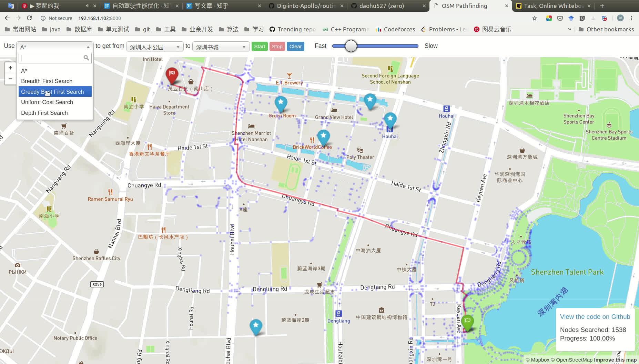The width and height of the screenshot is (639, 364).
Task: Choose A* from the algorithm list
Action: pos(55,71)
